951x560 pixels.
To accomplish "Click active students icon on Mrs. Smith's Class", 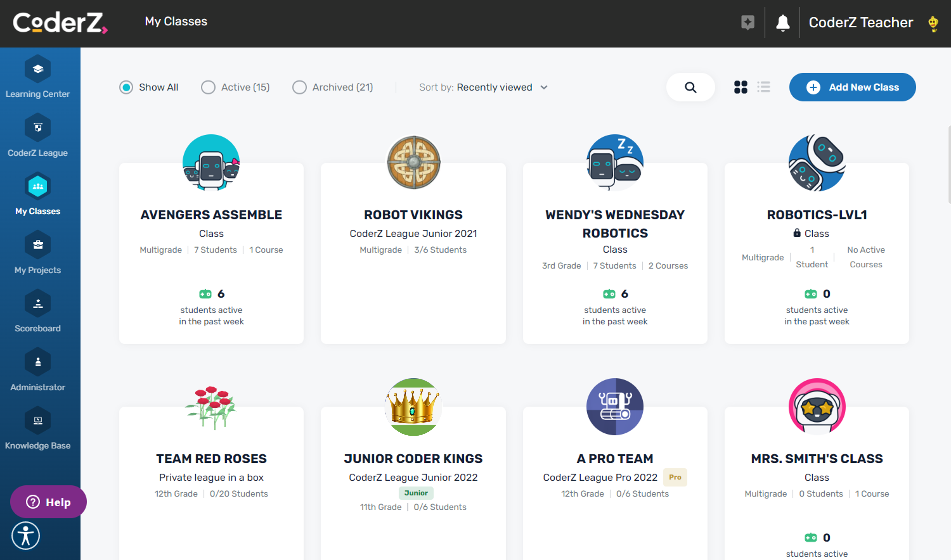I will click(x=811, y=538).
